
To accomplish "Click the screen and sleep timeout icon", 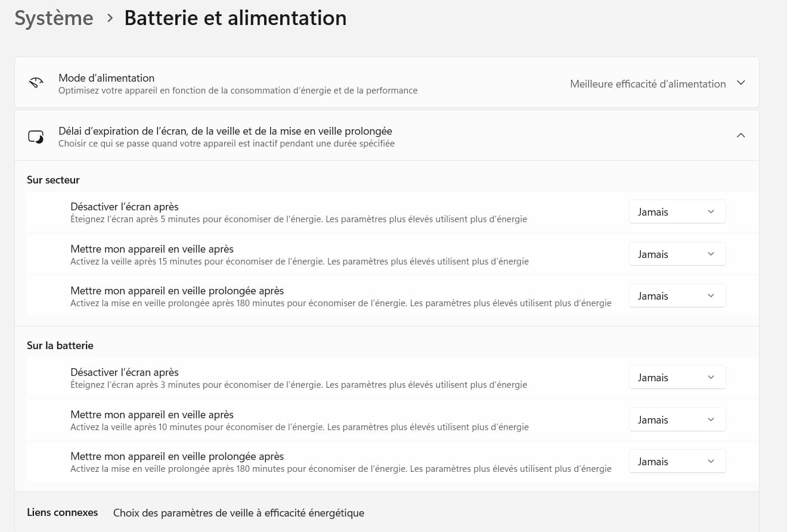I will [x=36, y=137].
